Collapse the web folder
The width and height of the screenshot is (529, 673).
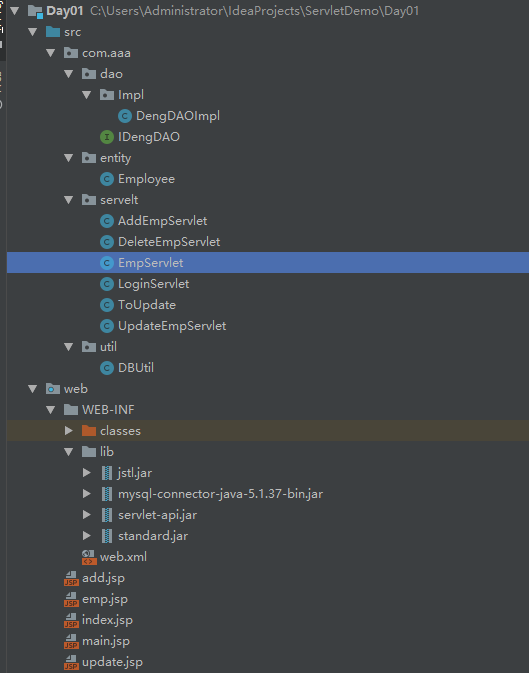point(33,389)
